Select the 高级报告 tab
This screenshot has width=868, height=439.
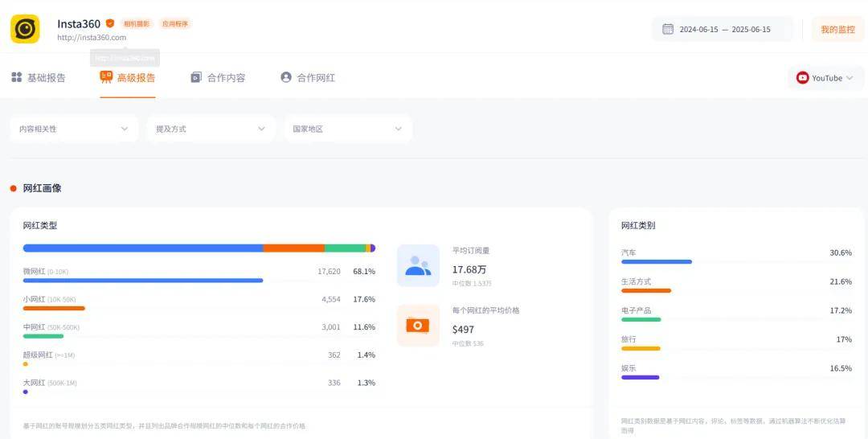click(x=128, y=78)
